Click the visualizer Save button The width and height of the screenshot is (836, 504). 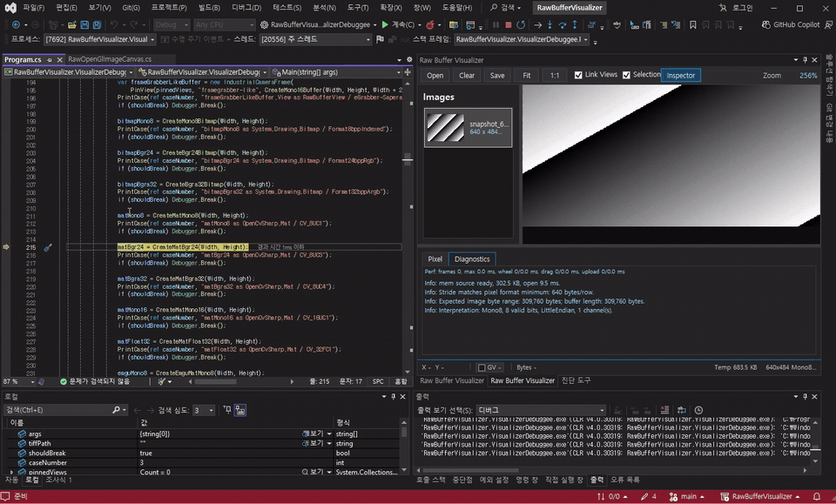click(497, 75)
